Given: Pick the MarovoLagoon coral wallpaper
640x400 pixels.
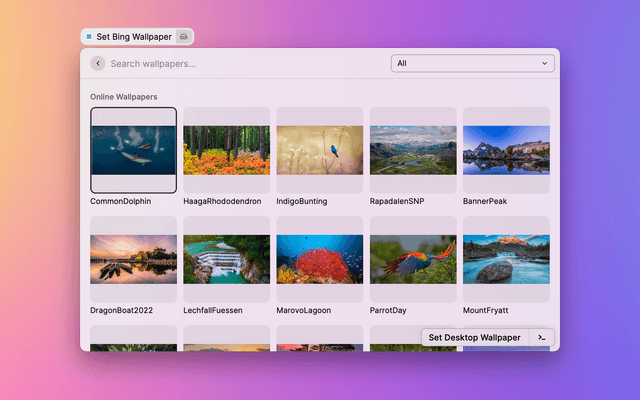Looking at the screenshot, I should (319, 259).
